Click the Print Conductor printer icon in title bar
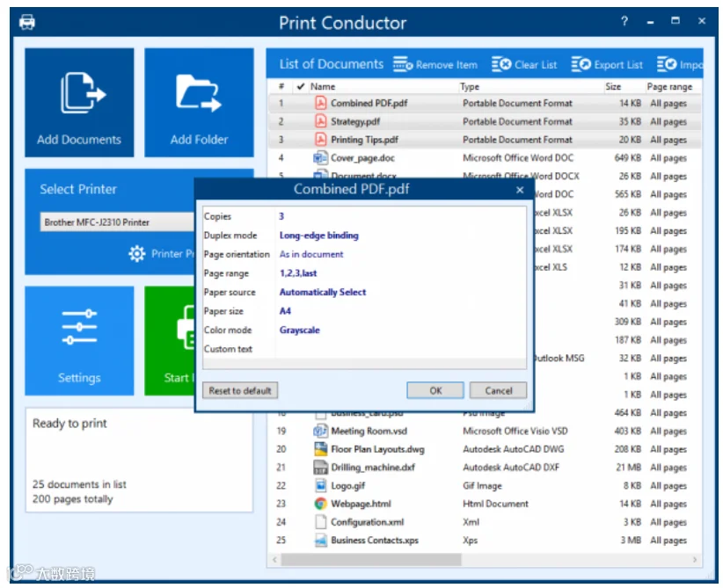Image resolution: width=723 pixels, height=588 pixels. pyautogui.click(x=27, y=22)
